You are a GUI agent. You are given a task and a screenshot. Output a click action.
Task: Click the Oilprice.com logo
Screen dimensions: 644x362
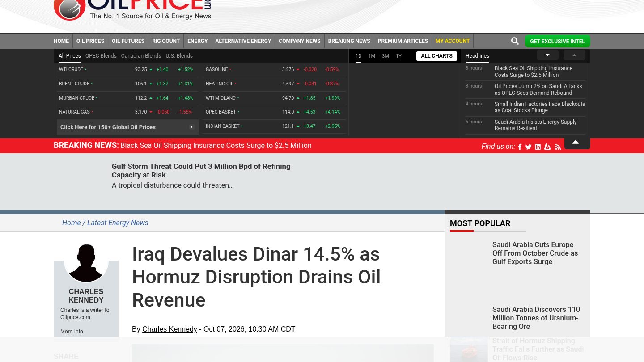point(132,10)
